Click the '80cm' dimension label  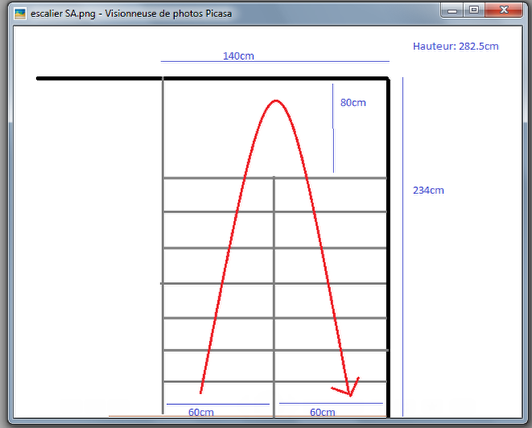[353, 103]
